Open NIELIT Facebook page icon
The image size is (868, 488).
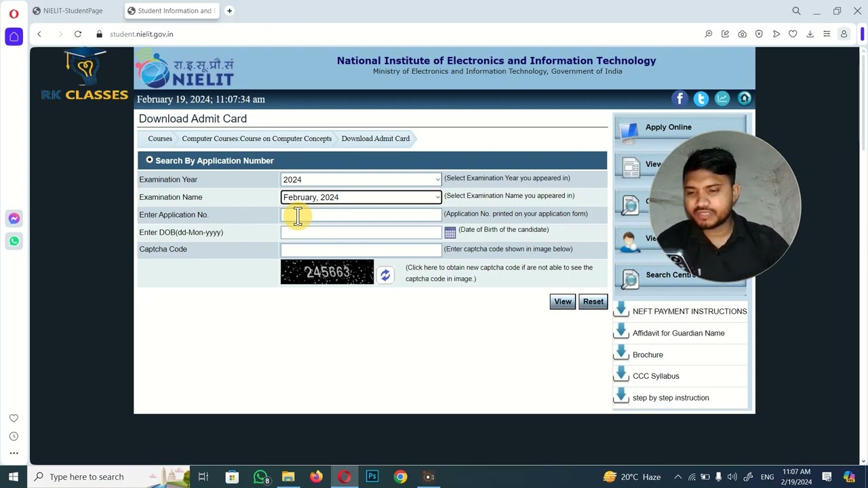[x=679, y=99]
